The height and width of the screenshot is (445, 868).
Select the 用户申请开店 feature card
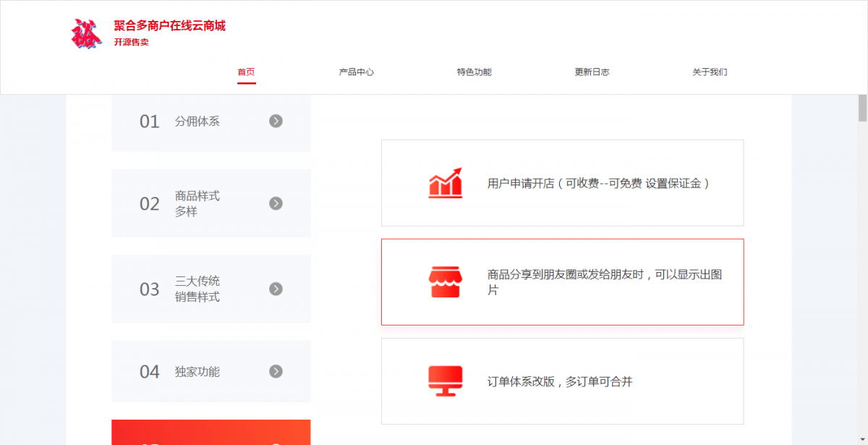[x=562, y=182]
